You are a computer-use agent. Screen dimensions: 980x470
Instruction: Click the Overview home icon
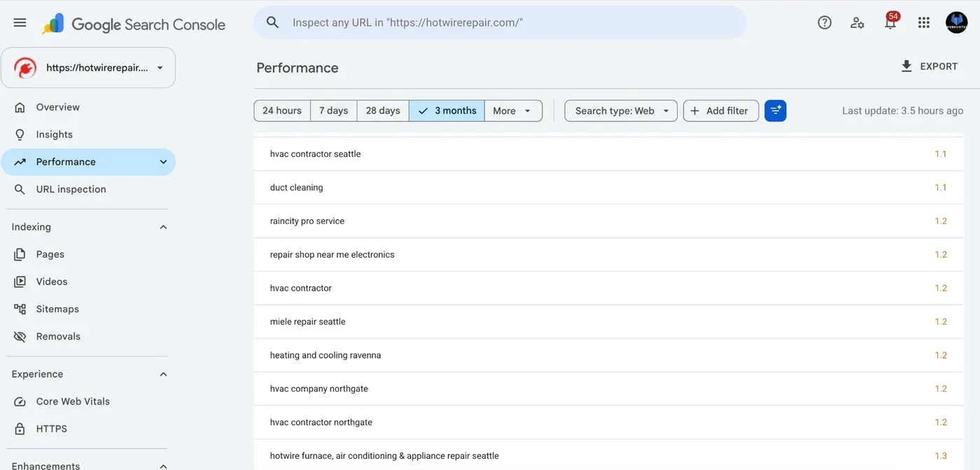[x=20, y=107]
